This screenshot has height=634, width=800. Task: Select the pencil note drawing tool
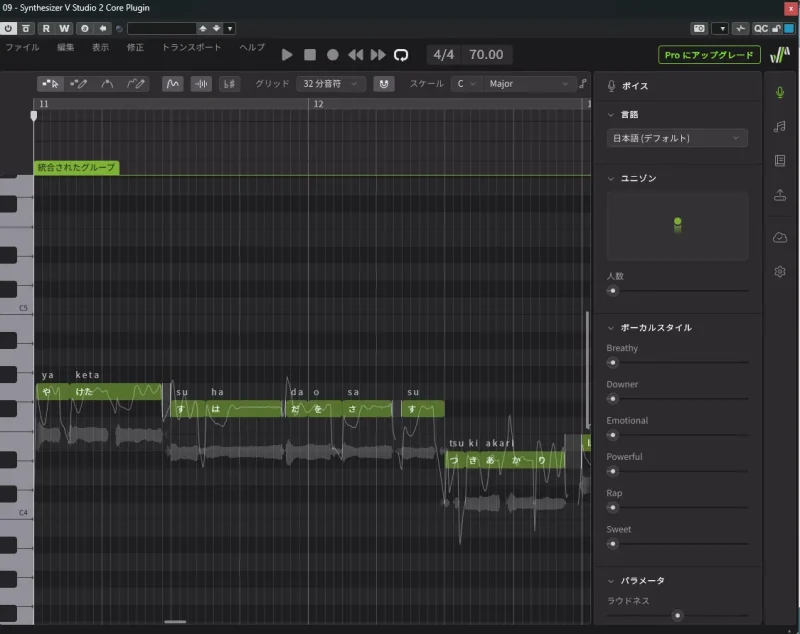pyautogui.click(x=79, y=84)
